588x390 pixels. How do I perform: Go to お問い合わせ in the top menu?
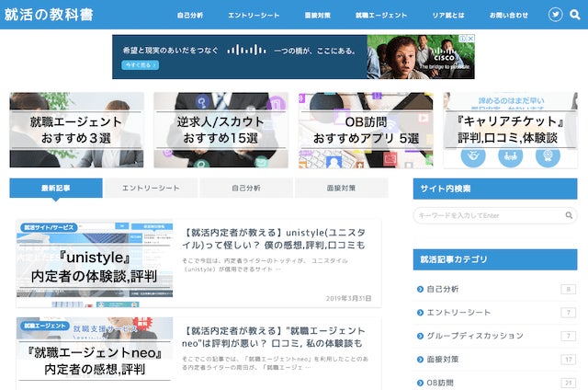pyautogui.click(x=508, y=16)
